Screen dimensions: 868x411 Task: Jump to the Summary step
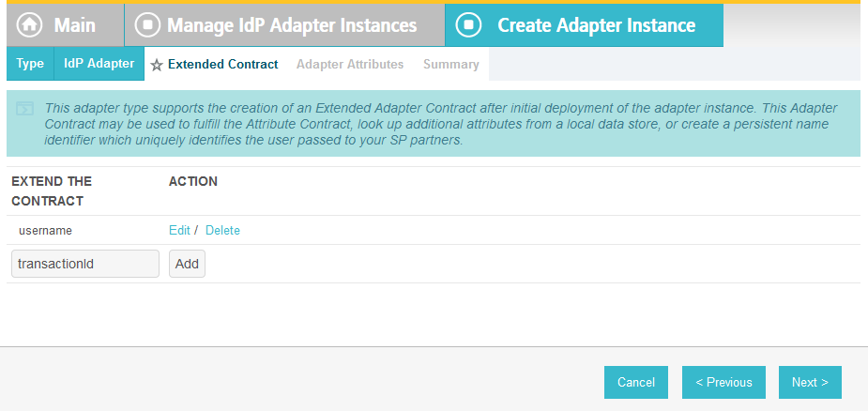point(451,64)
